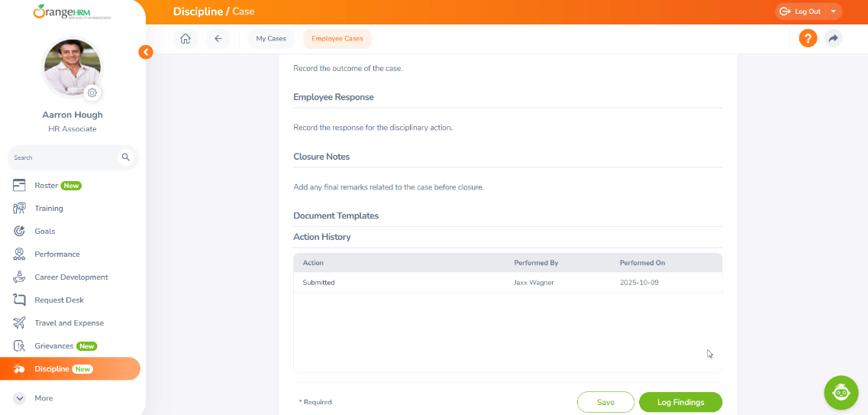868x415 pixels.
Task: Collapse the sidebar with orange chevron
Action: point(146,52)
